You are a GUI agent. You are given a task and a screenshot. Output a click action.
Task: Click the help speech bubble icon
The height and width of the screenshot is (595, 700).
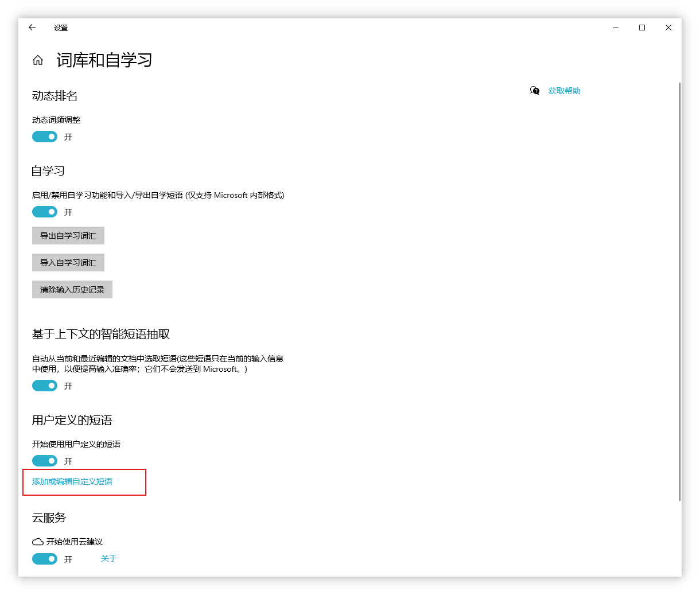(534, 90)
